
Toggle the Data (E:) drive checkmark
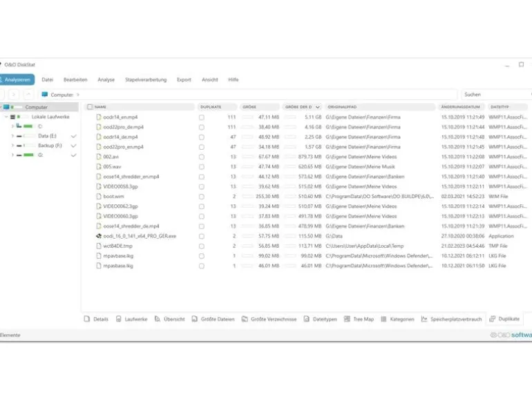73,136
